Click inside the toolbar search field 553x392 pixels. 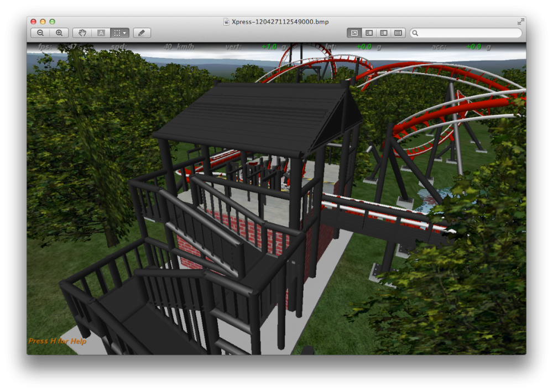coord(469,33)
